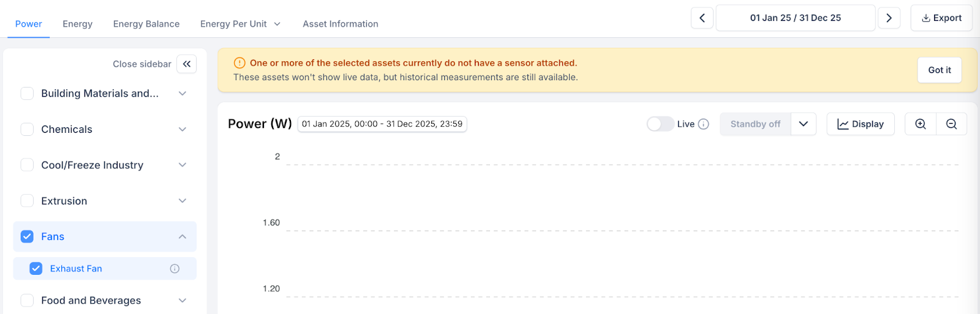Collapse the sidebar with double-chevron icon
The image size is (980, 314).
click(x=187, y=64)
